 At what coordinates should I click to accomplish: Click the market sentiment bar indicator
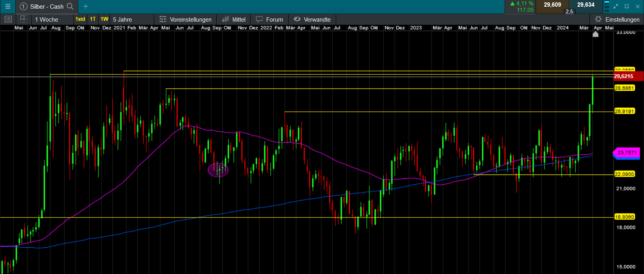pyautogui.click(x=606, y=6)
